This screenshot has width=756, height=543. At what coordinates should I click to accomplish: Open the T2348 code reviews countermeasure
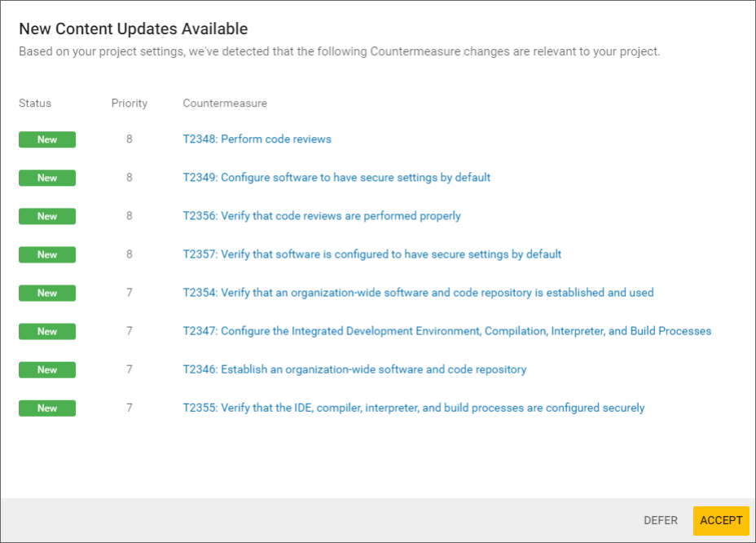pyautogui.click(x=257, y=139)
